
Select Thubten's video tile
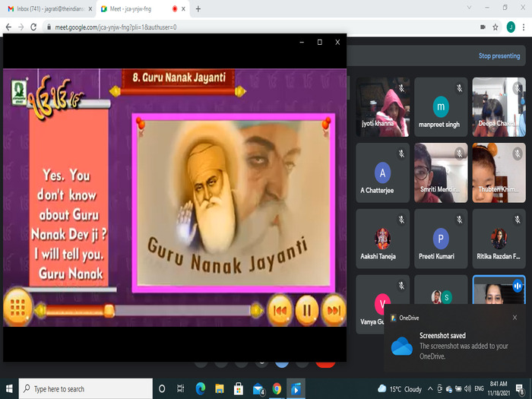coord(499,173)
